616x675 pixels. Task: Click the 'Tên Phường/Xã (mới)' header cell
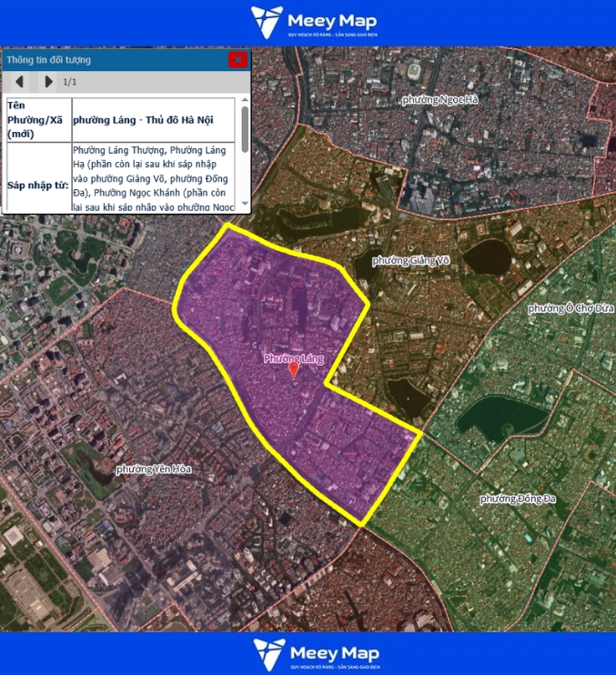click(x=36, y=119)
